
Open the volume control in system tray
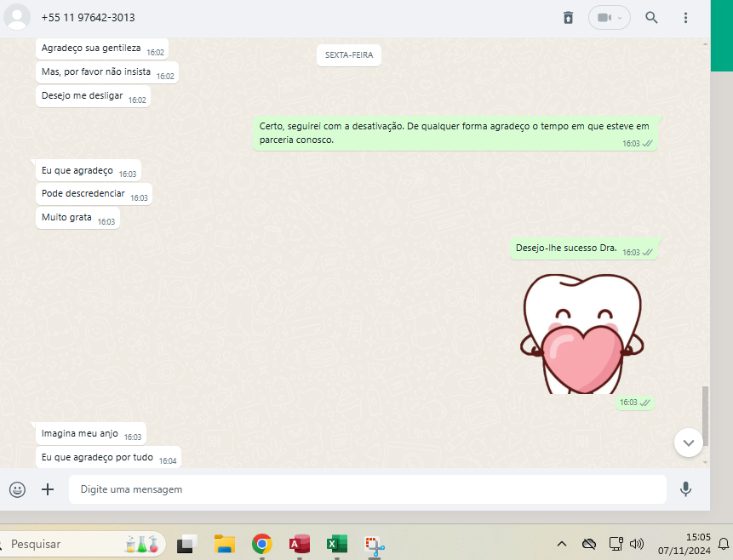(637, 544)
